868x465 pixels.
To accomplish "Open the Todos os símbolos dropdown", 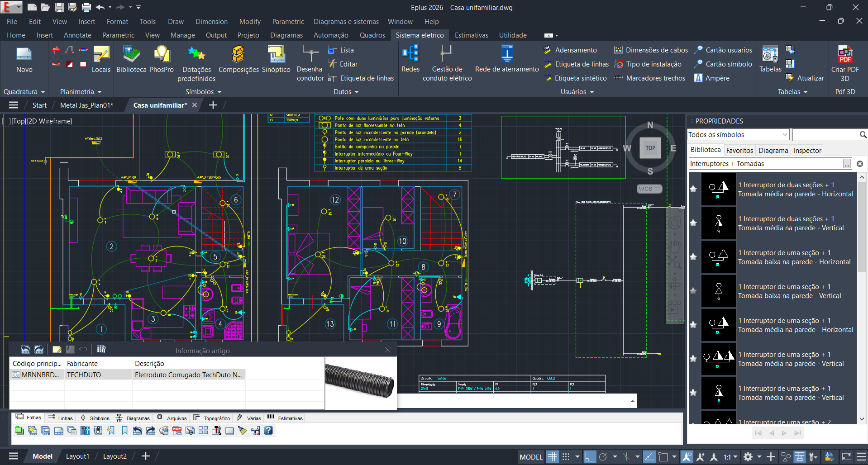I will click(x=738, y=134).
